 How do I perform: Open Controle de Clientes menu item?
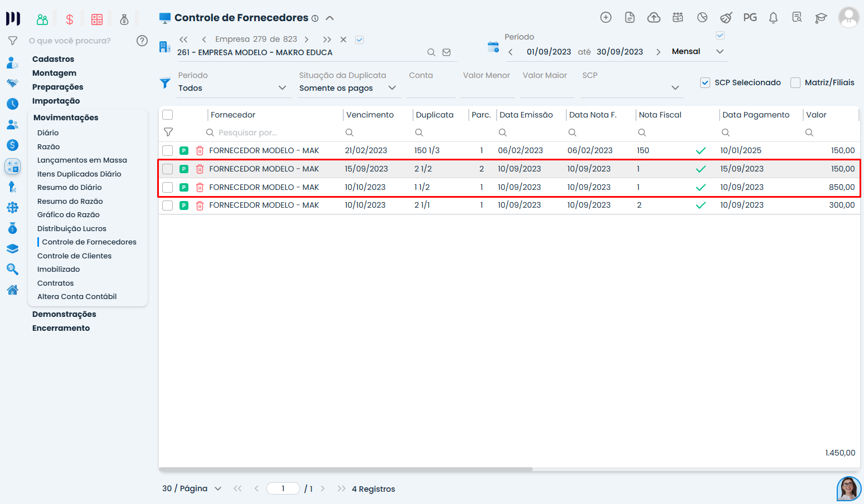click(x=74, y=256)
